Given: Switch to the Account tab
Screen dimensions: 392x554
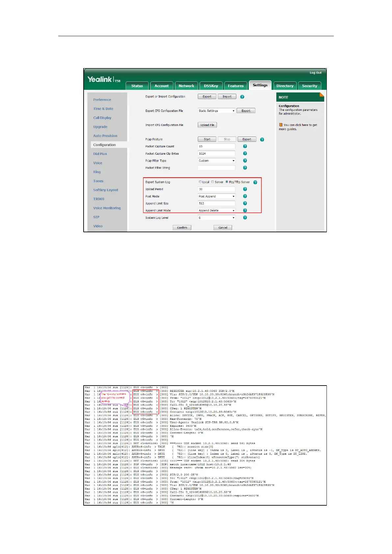Looking at the screenshot, I should click(x=162, y=86).
